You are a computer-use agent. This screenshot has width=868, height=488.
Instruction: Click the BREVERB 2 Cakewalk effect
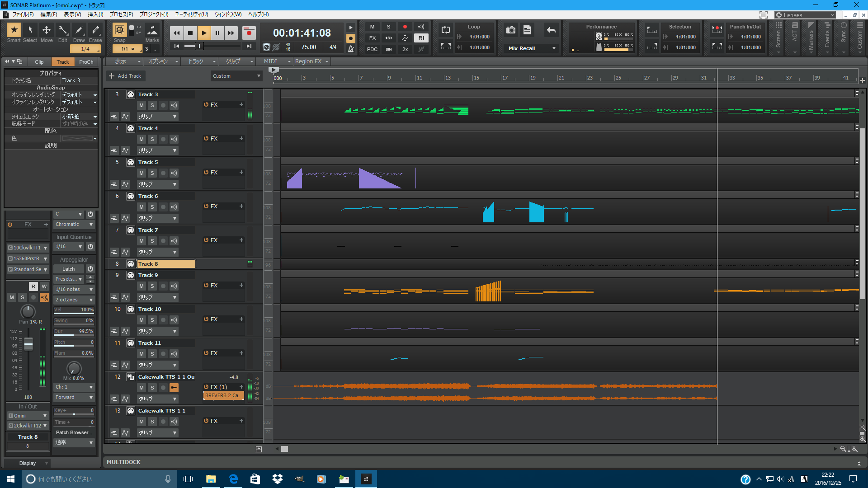[223, 395]
